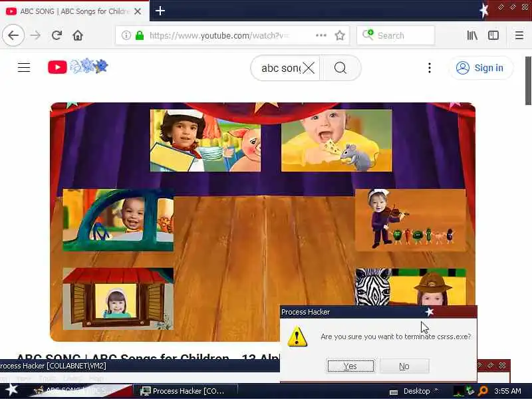Open a new browser tab
Screen dimensions: 532x399
[x=160, y=11]
